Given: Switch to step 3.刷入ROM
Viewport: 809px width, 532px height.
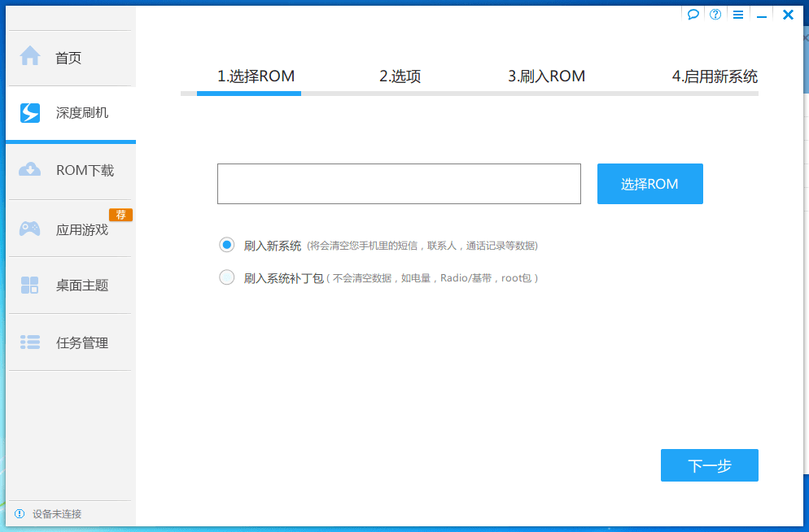Looking at the screenshot, I should click(546, 76).
